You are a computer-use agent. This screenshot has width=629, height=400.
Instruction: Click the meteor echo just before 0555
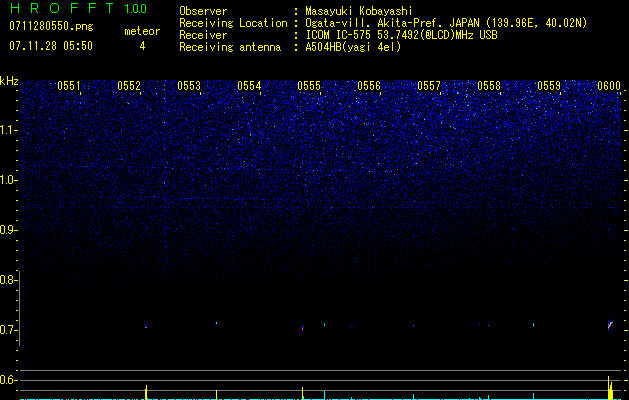(302, 328)
